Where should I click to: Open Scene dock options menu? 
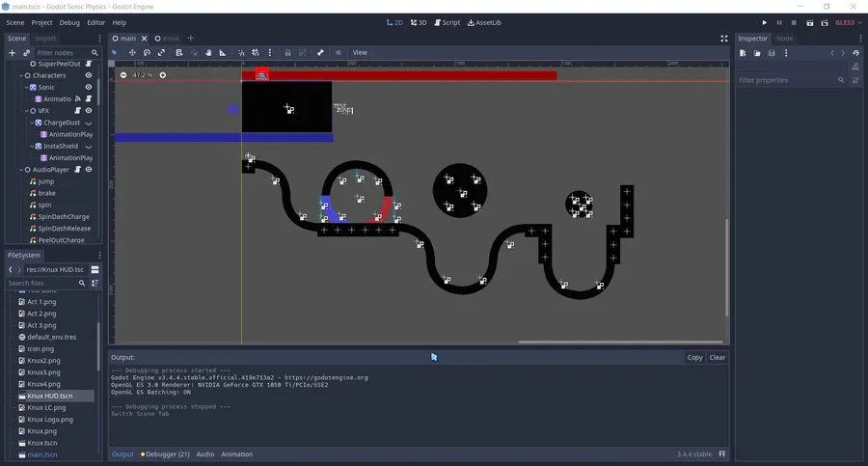pyautogui.click(x=99, y=39)
